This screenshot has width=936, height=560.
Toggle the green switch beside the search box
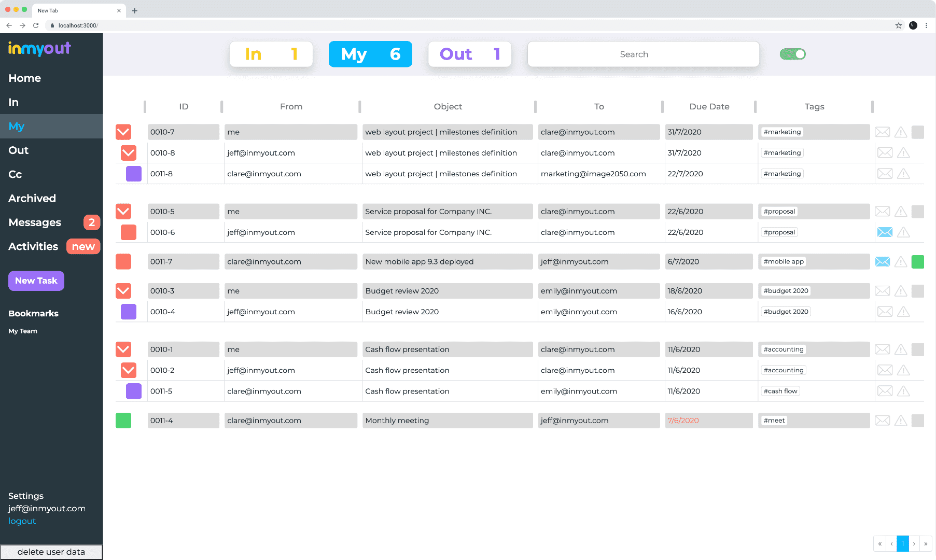pos(792,54)
